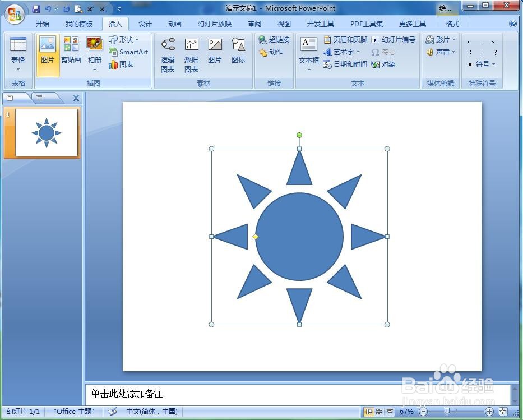Image resolution: width=523 pixels, height=420 pixels.
Task: Redo the last action
Action: [66, 9]
